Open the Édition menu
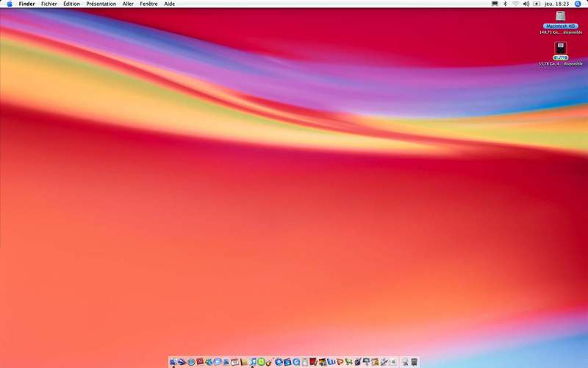Viewport: 588px width, 368px height. [71, 4]
